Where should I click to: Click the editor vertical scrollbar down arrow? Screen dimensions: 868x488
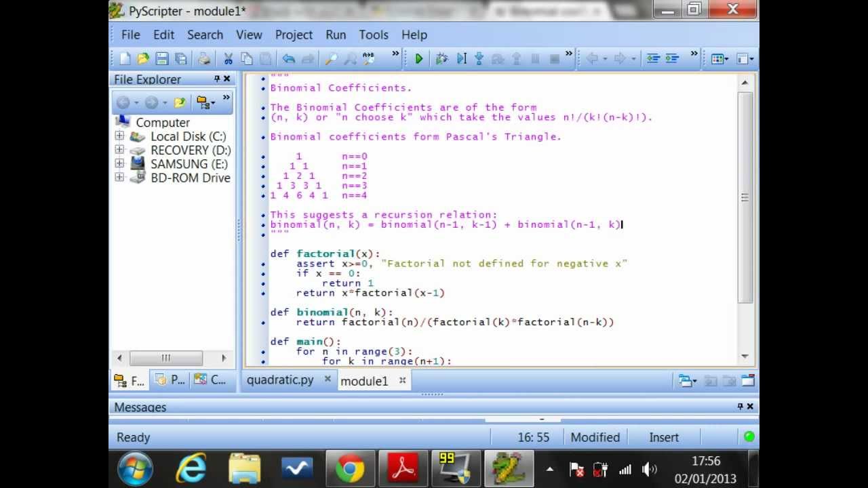(x=745, y=357)
